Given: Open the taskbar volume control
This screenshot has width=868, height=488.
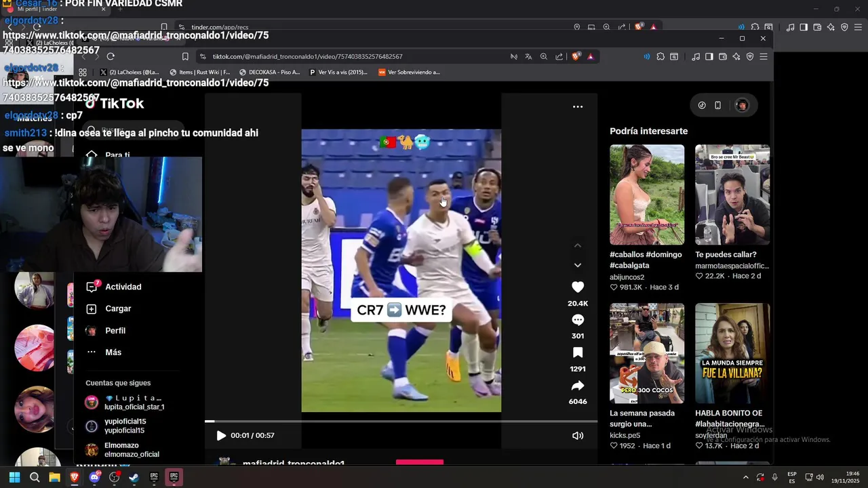Looking at the screenshot, I should pyautogui.click(x=820, y=478).
